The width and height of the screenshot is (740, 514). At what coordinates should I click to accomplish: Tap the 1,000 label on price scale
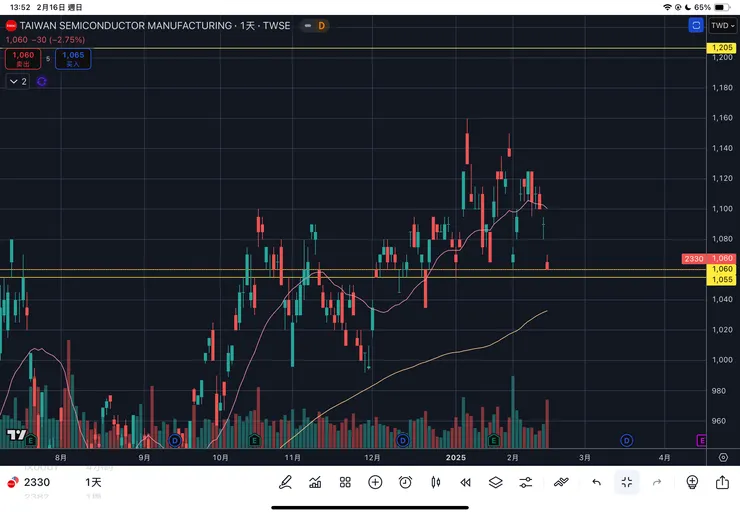pyautogui.click(x=722, y=360)
